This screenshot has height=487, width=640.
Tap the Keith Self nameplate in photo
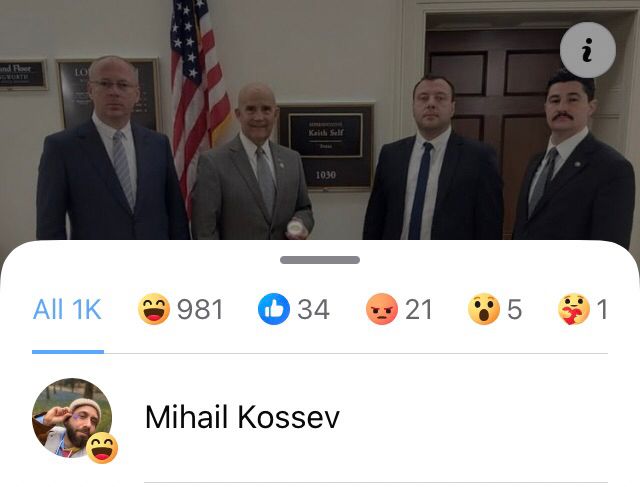[x=325, y=135]
